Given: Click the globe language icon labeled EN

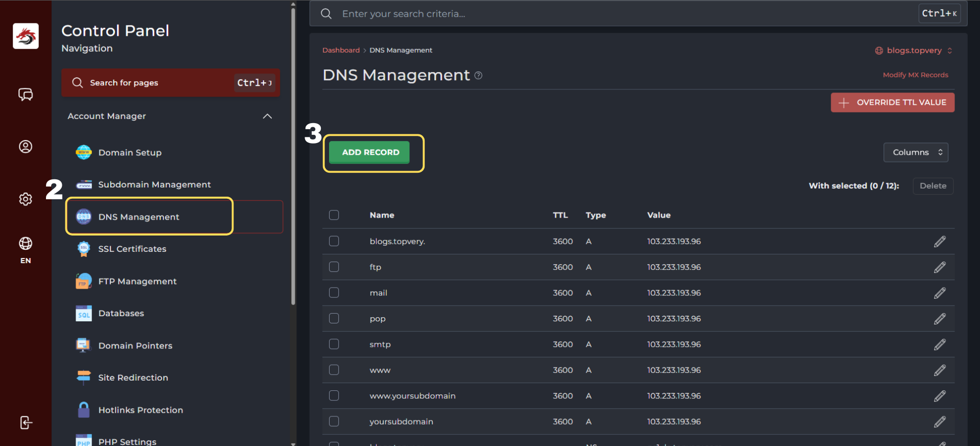Looking at the screenshot, I should tap(26, 244).
